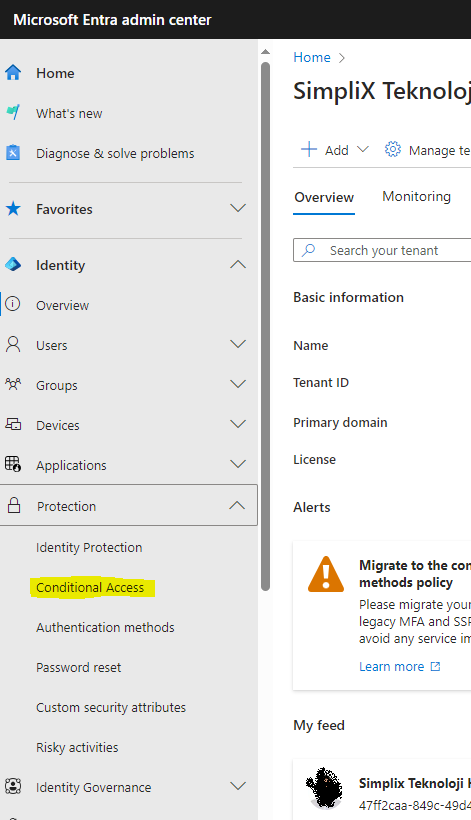471x820 pixels.
Task: Click the What's new flag icon
Action: (x=13, y=112)
